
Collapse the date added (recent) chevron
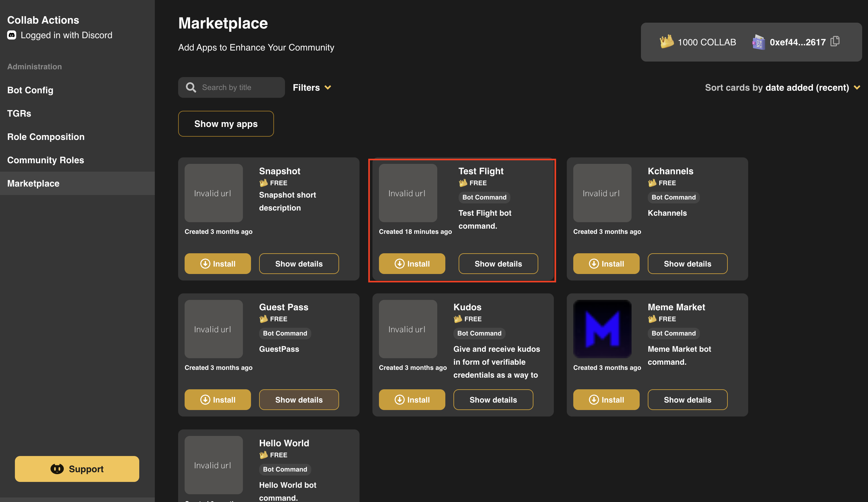point(857,87)
